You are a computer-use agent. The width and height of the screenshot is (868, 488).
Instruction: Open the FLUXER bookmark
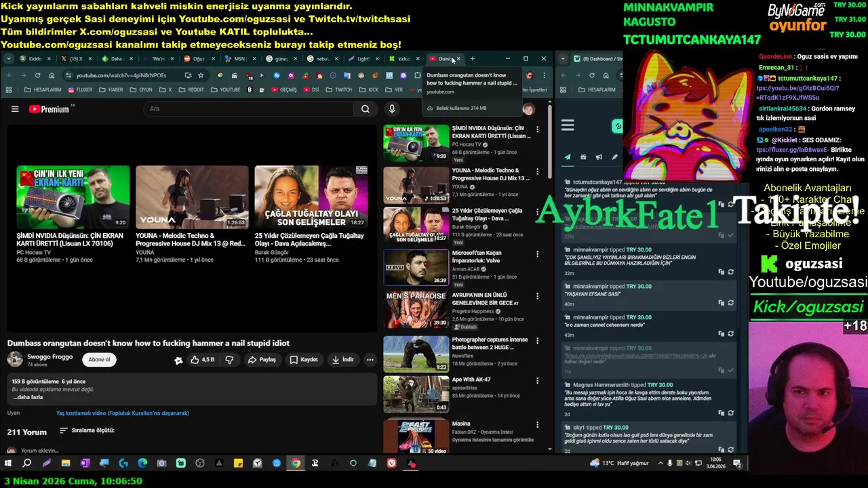click(x=80, y=89)
